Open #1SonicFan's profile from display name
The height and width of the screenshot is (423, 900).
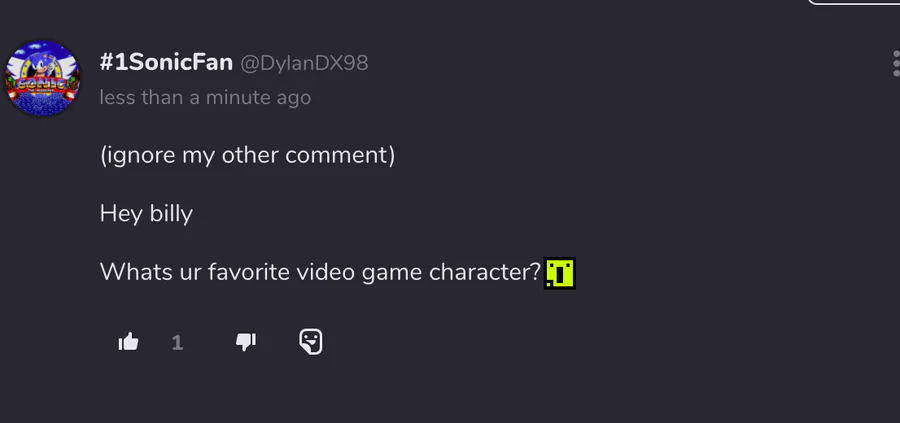166,63
